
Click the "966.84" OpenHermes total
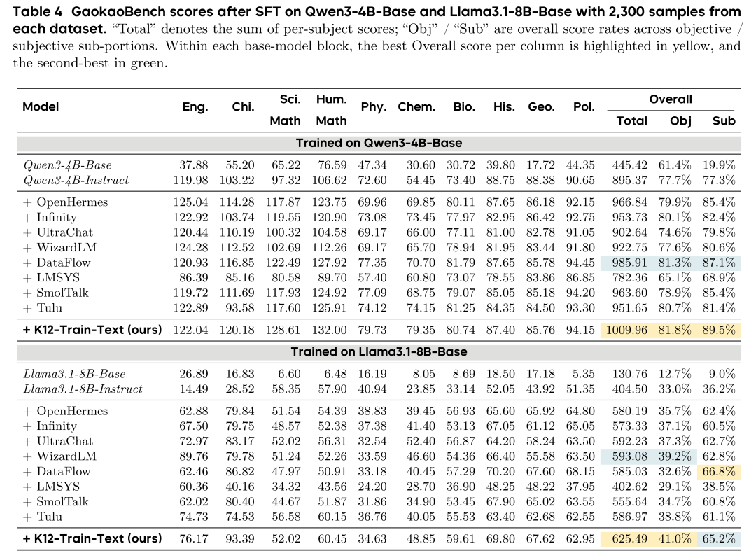point(630,202)
